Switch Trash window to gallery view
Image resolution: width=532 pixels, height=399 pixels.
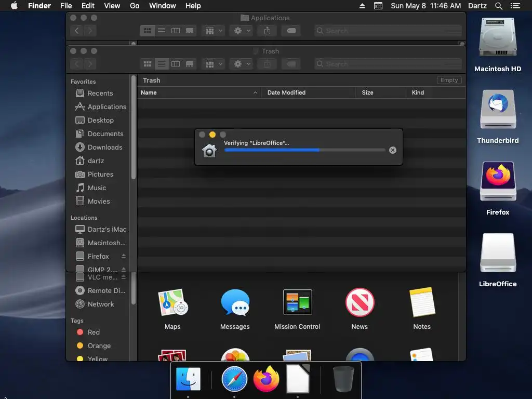pos(190,64)
